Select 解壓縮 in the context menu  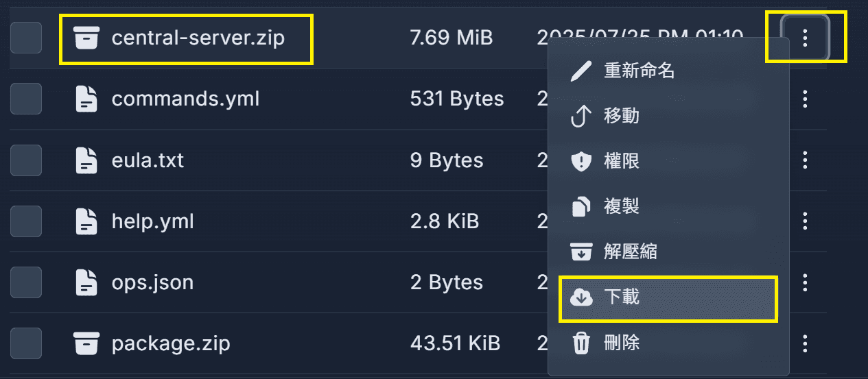point(669,252)
